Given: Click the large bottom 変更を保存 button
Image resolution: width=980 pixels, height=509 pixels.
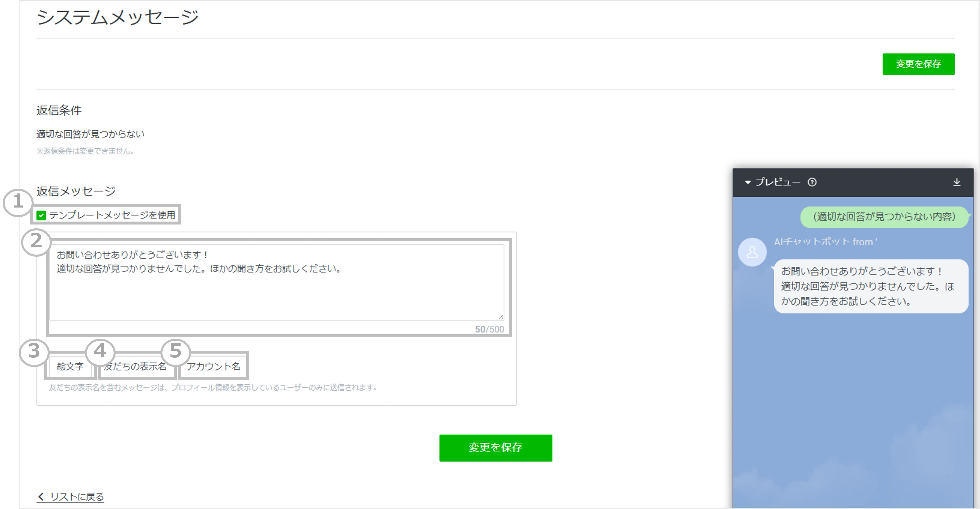Looking at the screenshot, I should tap(495, 448).
